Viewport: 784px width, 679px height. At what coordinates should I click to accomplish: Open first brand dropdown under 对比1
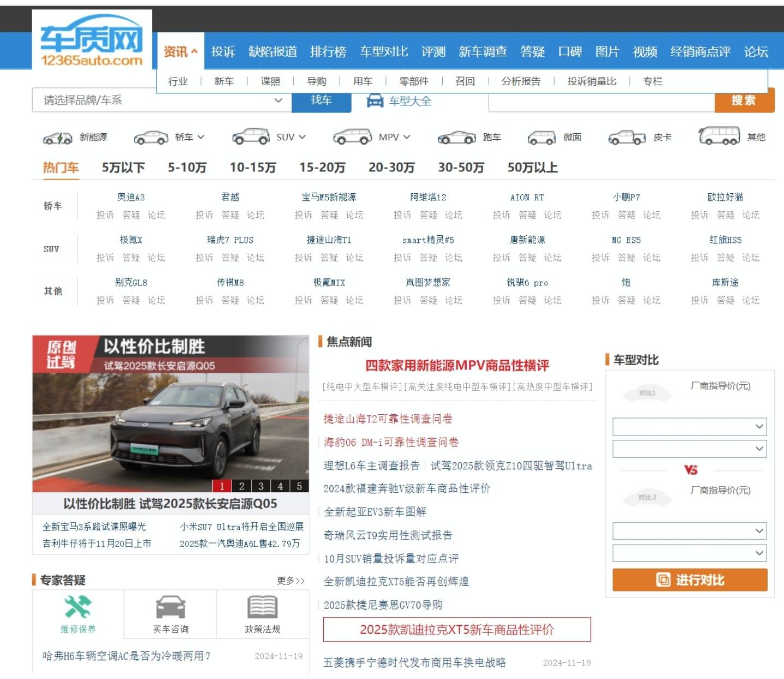click(690, 426)
